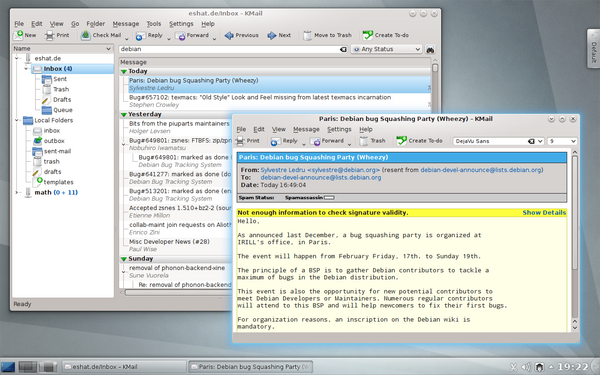Screen dimensions: 600x375
Task: Click the Sylvestre Ledru sender email link
Action: point(320,170)
